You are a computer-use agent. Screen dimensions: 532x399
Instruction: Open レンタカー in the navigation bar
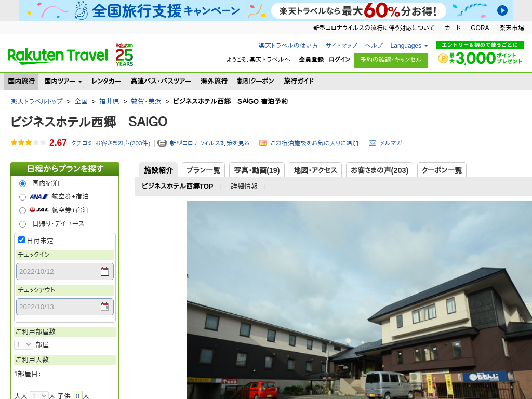pos(106,81)
